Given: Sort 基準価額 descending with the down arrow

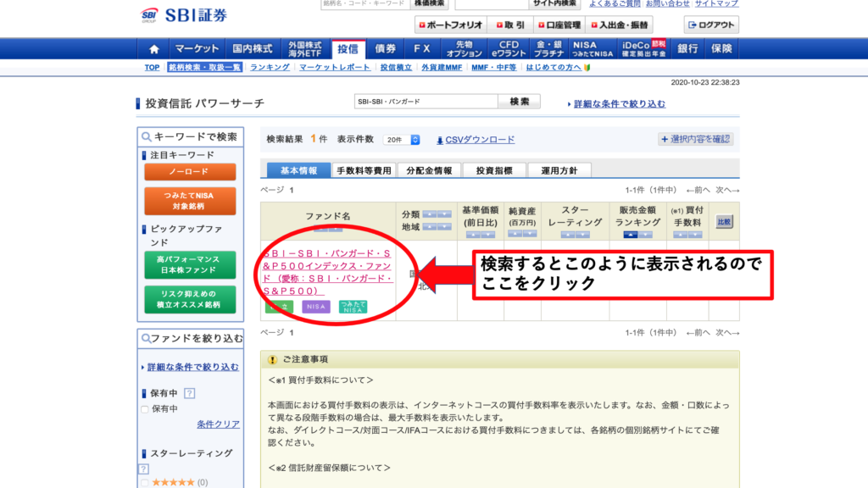Looking at the screenshot, I should (487, 236).
